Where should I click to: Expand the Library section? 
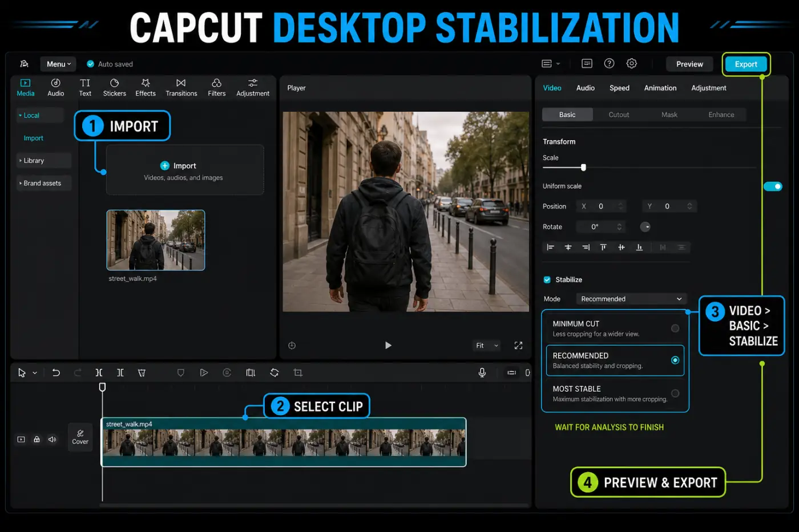tap(43, 160)
